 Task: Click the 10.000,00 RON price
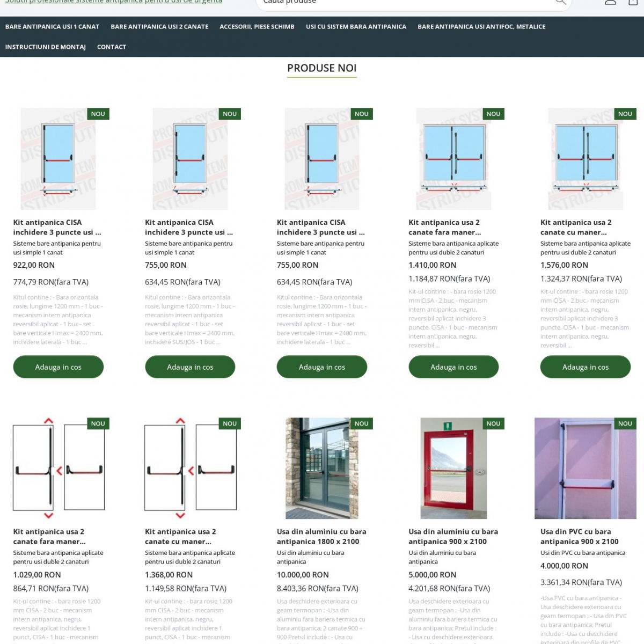[303, 575]
